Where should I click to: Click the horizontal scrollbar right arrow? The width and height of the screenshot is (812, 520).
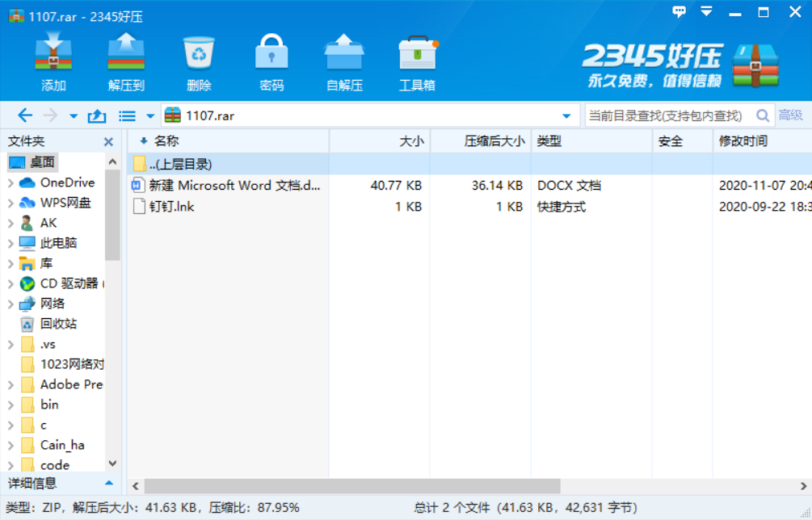[803, 486]
